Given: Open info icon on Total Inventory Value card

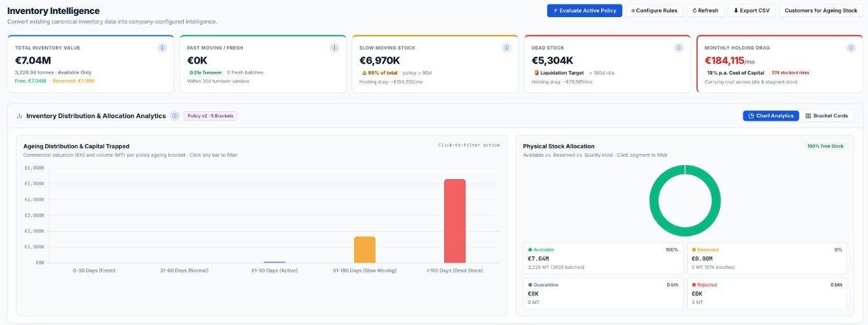Looking at the screenshot, I should point(162,48).
